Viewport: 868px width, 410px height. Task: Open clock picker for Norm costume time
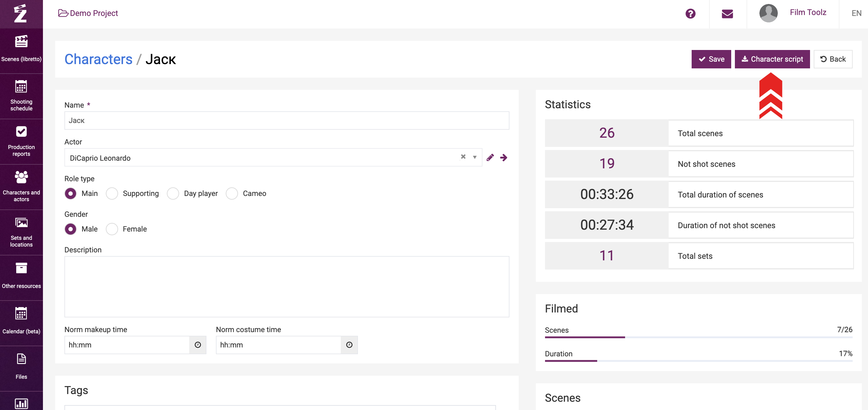coord(349,345)
